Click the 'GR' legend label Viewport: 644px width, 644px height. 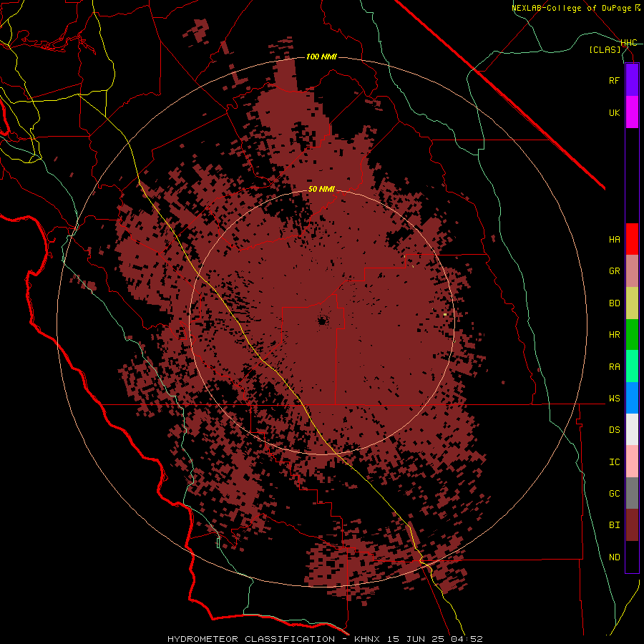(x=615, y=271)
